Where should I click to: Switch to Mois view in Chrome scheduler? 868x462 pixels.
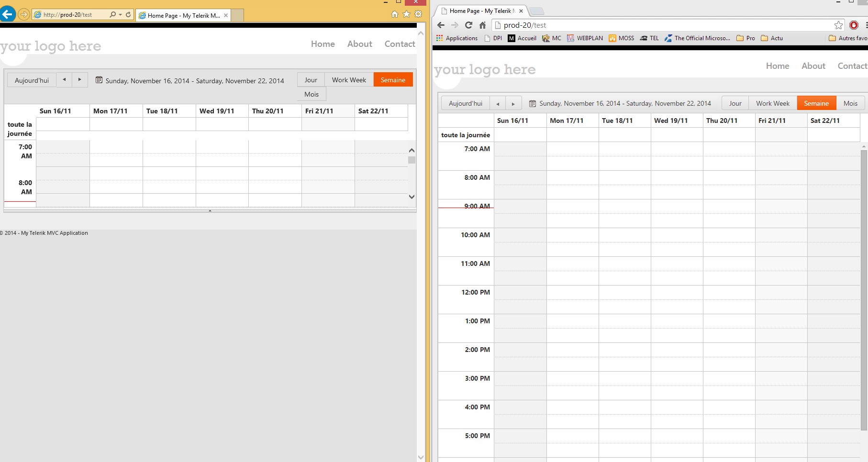point(850,103)
